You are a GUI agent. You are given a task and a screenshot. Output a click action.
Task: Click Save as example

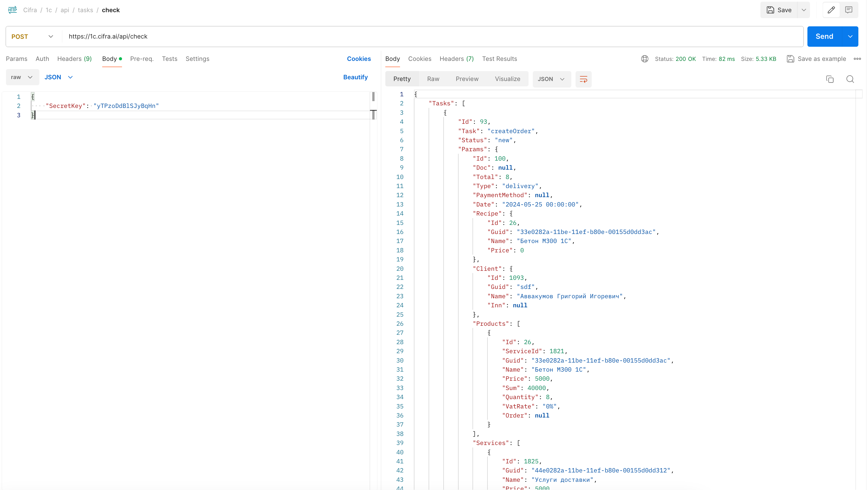tap(816, 59)
